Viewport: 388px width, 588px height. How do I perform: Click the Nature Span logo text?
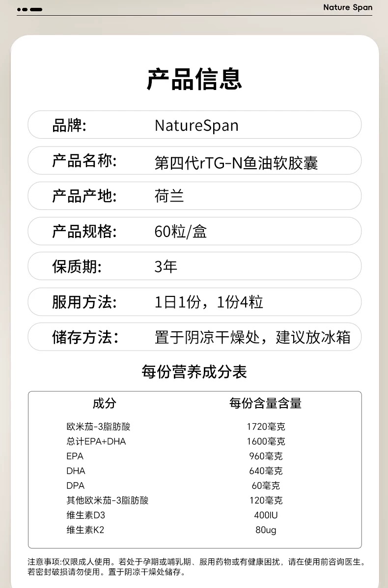pos(348,7)
